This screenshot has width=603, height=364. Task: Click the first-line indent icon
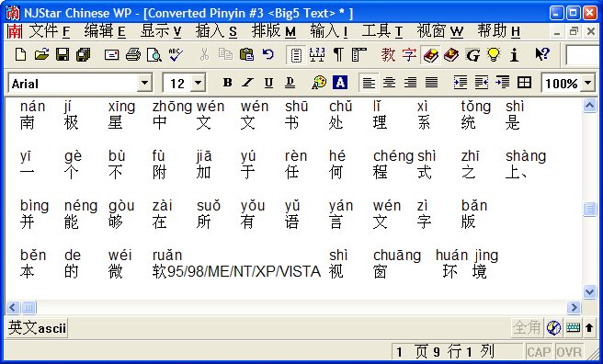503,82
